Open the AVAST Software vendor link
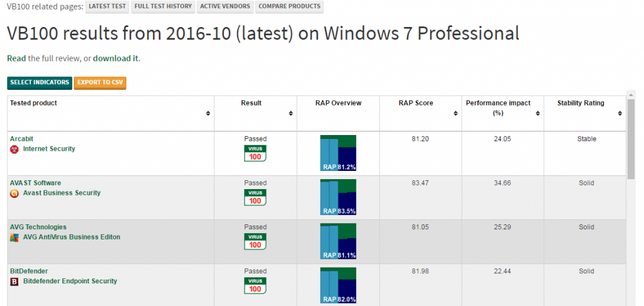The width and height of the screenshot is (644, 306). [x=35, y=183]
